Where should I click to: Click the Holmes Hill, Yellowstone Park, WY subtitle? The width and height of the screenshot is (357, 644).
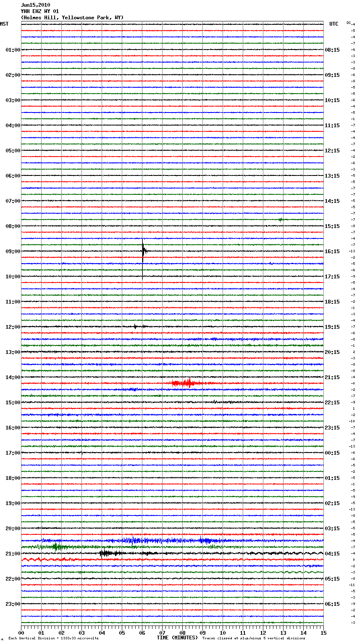72,18
